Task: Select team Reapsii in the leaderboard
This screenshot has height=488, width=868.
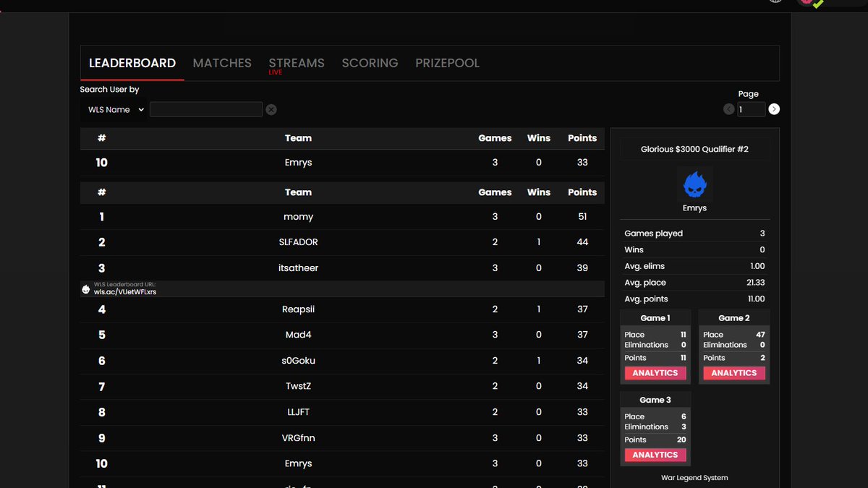Action: (298, 309)
